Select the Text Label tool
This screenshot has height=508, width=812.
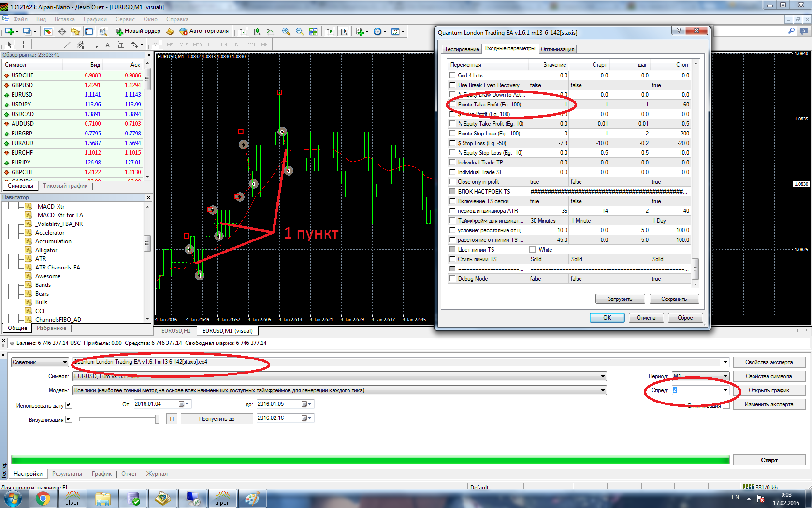121,45
